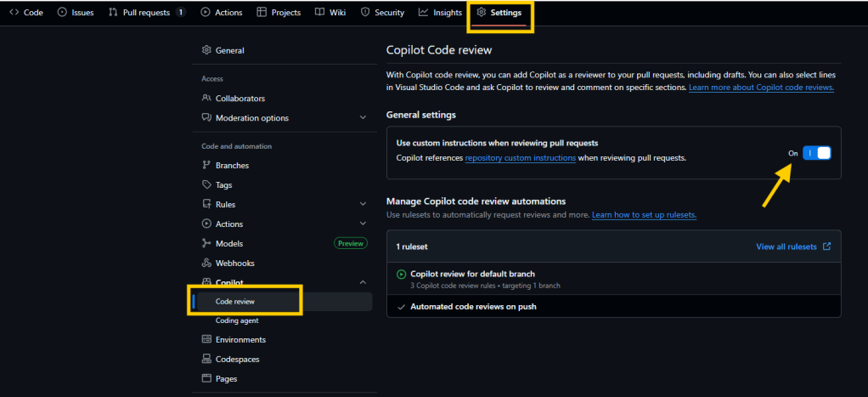
Task: Toggle off custom instructions switch
Action: pos(816,153)
